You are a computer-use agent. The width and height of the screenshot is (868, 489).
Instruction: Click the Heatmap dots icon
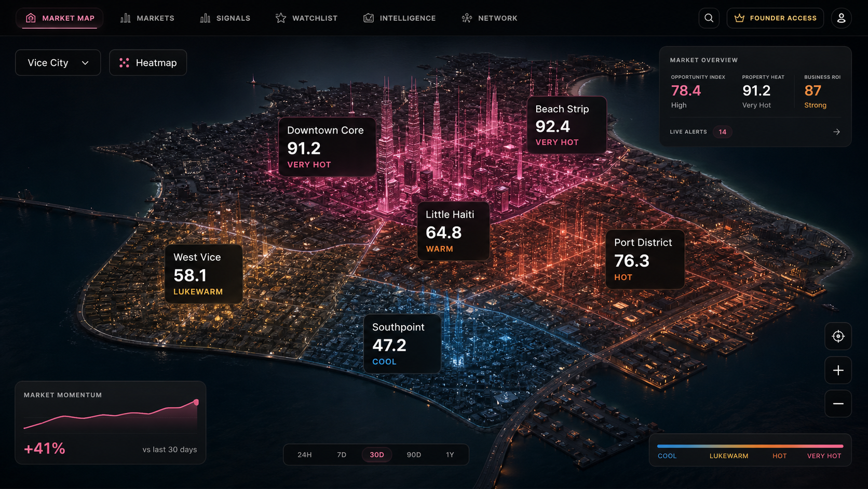click(124, 63)
